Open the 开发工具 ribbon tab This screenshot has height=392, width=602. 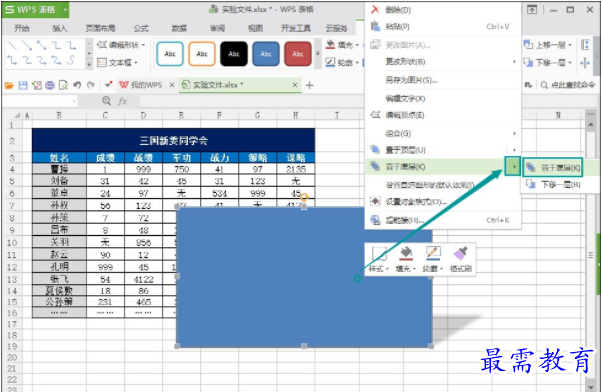coord(296,28)
